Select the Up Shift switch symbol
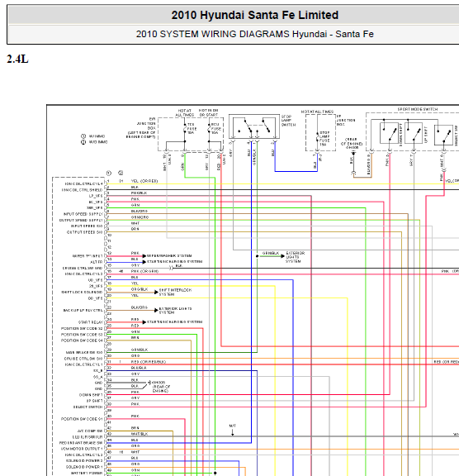Viewport: 459px width, 476px height. click(414, 133)
